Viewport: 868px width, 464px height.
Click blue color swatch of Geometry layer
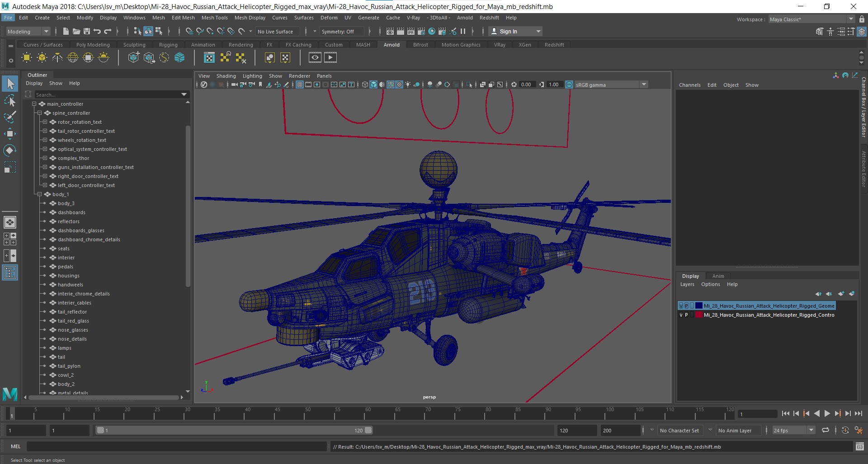(x=699, y=306)
